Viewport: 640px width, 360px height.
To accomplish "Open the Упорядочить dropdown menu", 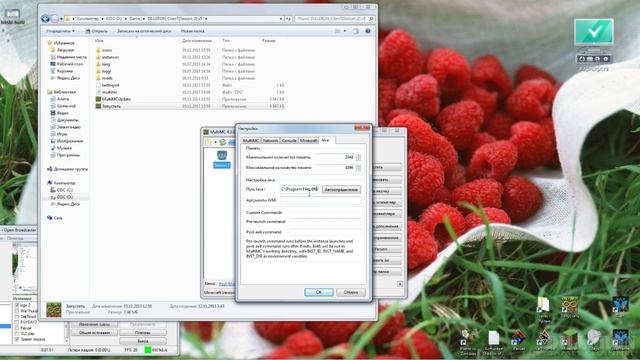I will (x=60, y=31).
